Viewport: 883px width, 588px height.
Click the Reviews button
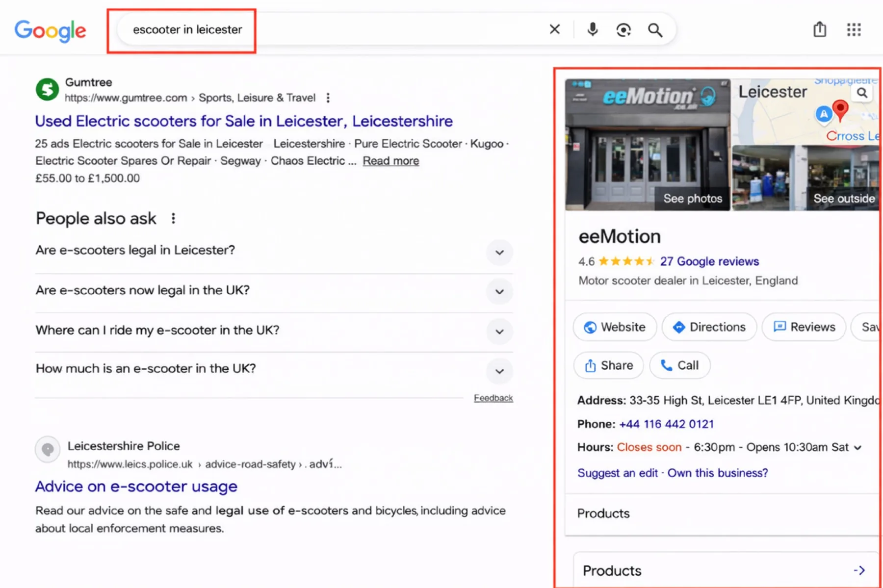[804, 327]
